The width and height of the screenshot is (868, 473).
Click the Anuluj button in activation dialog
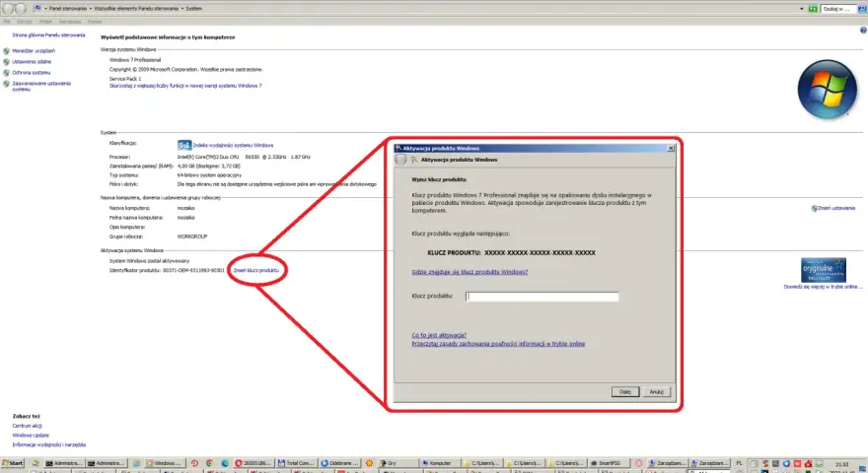coord(657,391)
